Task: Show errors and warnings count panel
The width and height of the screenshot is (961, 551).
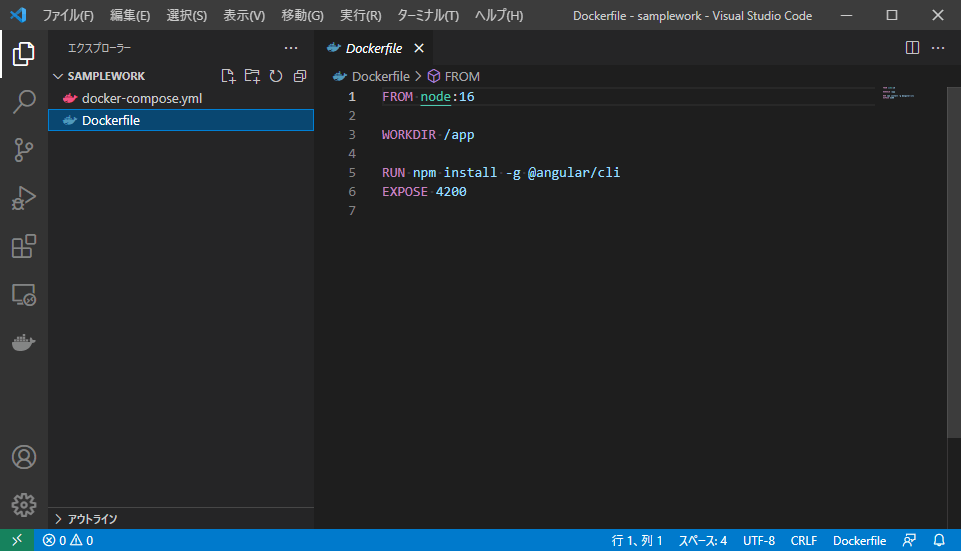Action: coord(67,540)
